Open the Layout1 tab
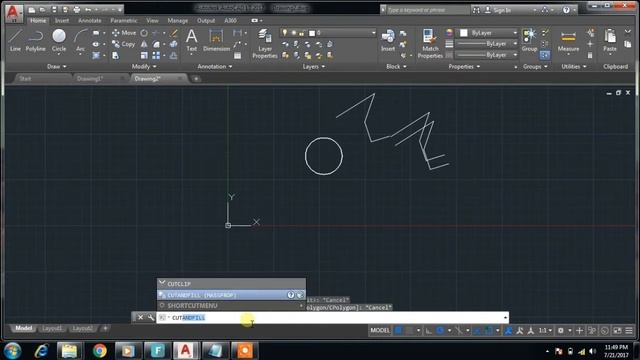Screen dimensions: 640x360 (52, 328)
